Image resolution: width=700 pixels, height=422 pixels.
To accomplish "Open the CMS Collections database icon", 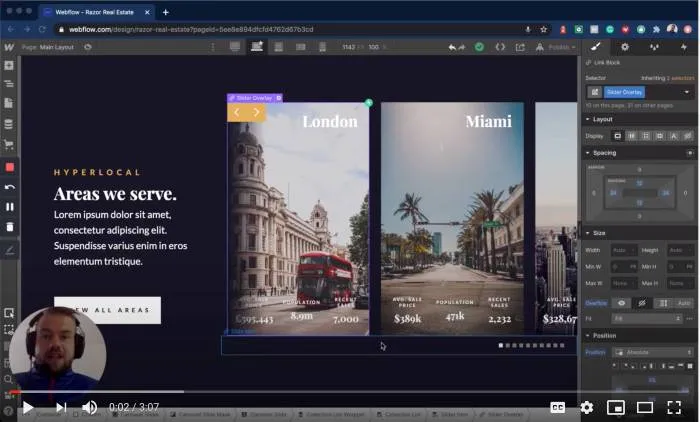I will pyautogui.click(x=8, y=124).
